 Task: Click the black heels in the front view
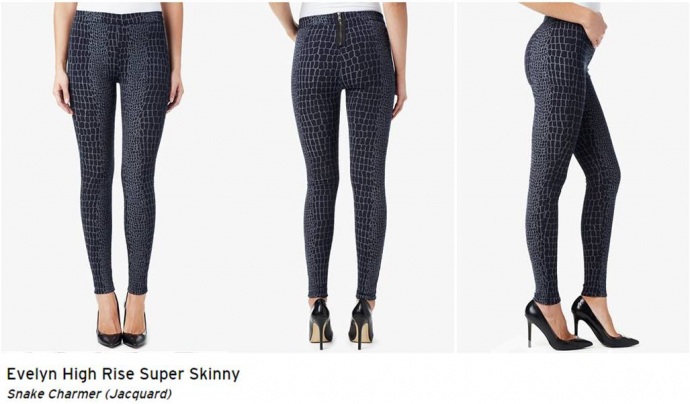121,324
